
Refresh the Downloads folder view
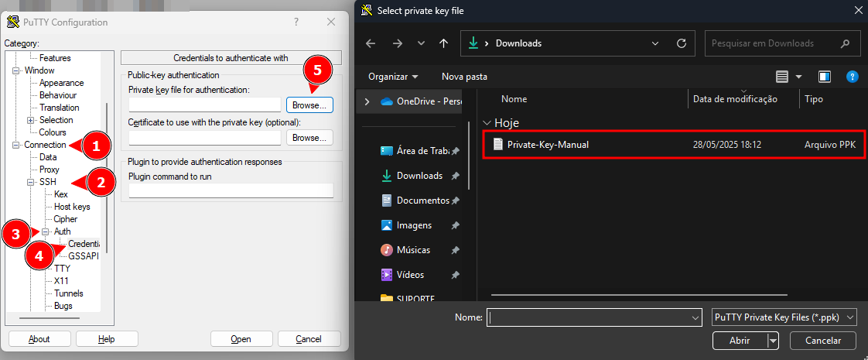click(x=682, y=43)
